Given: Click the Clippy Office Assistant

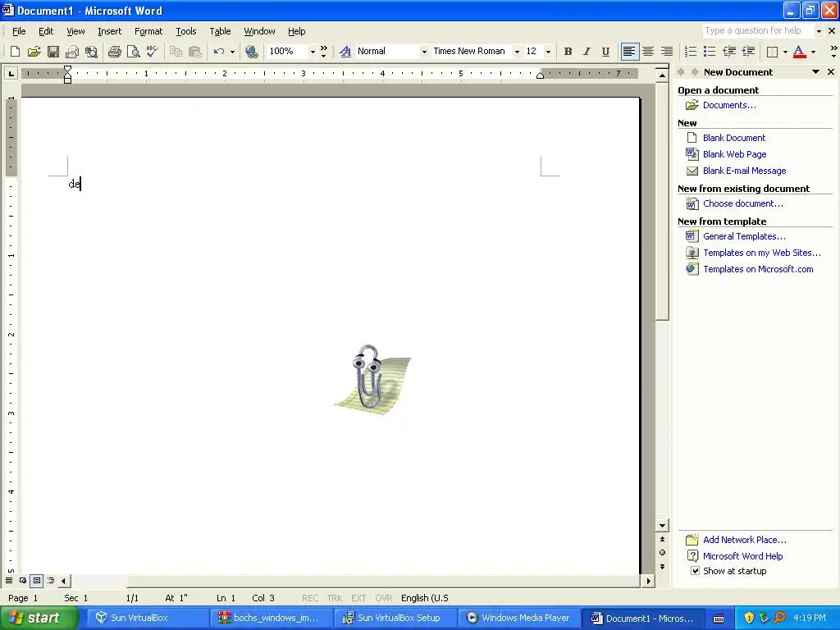Looking at the screenshot, I should [x=372, y=380].
